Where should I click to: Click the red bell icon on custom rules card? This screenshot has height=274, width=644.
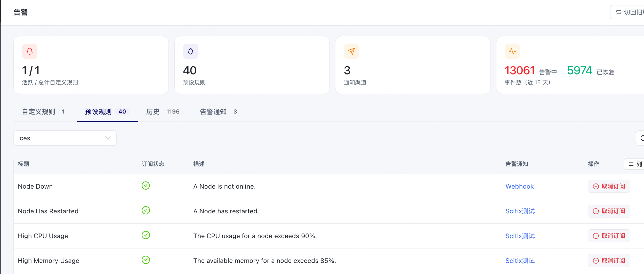[30, 51]
